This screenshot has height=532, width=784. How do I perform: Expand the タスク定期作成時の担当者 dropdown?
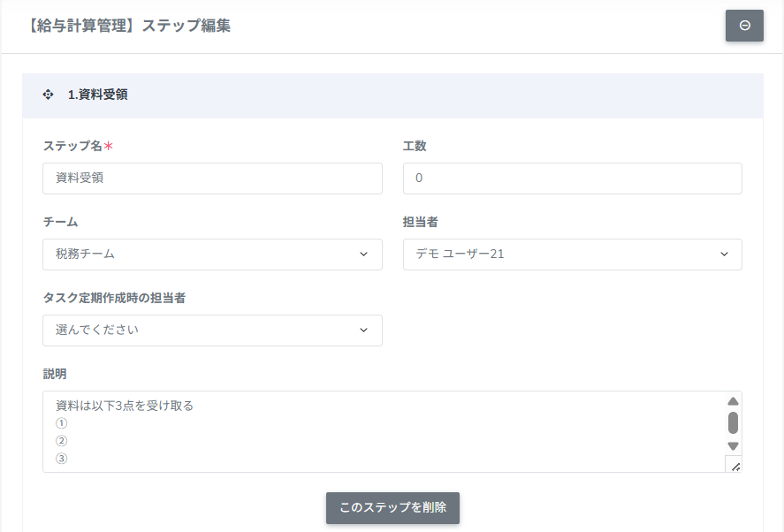click(x=212, y=331)
